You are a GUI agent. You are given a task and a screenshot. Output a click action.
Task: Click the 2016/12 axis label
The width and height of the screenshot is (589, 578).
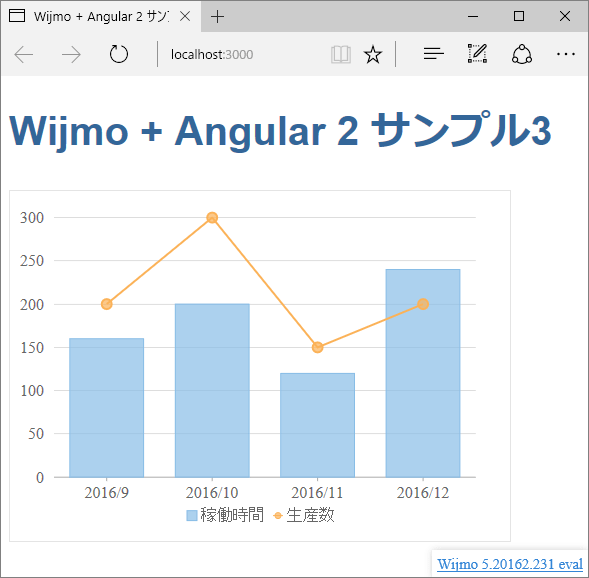[x=423, y=493]
